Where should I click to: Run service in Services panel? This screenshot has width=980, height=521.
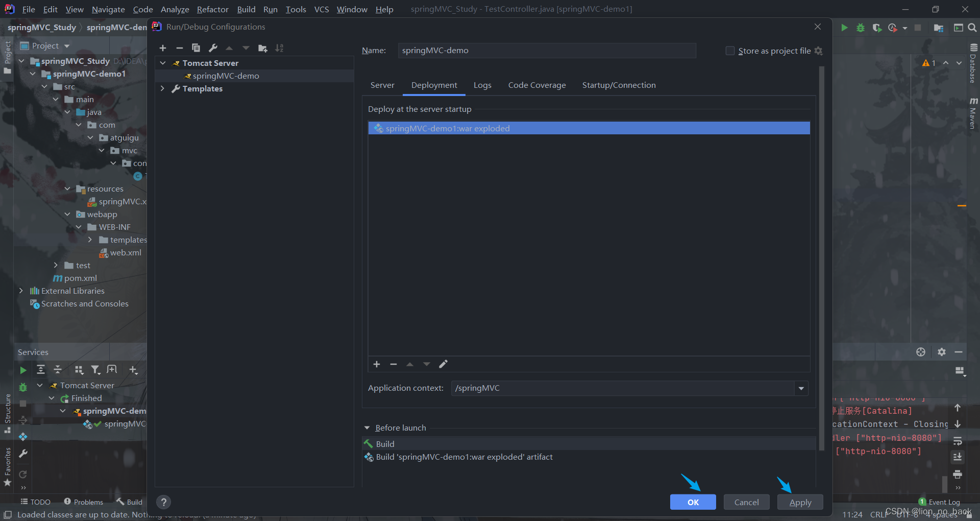coord(23,370)
